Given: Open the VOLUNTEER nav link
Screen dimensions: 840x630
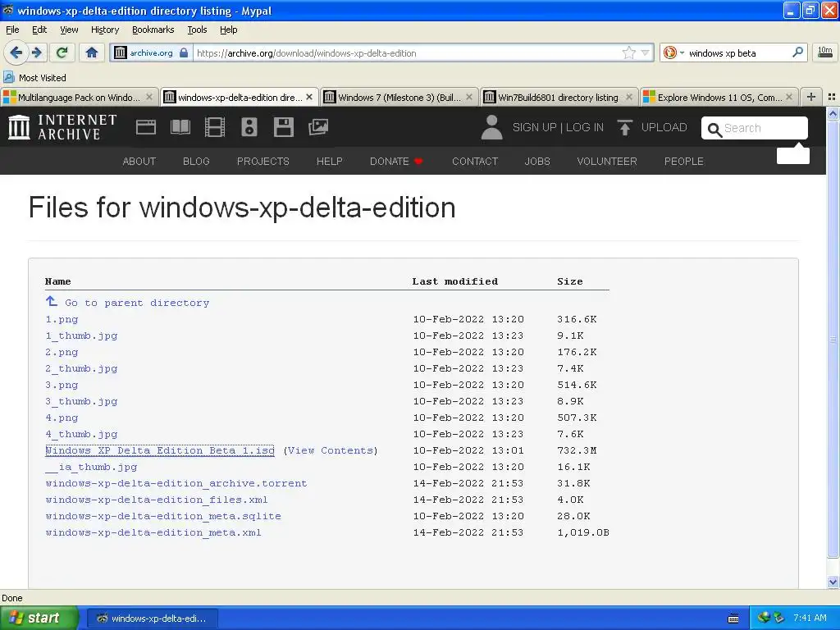Looking at the screenshot, I should (x=607, y=162).
